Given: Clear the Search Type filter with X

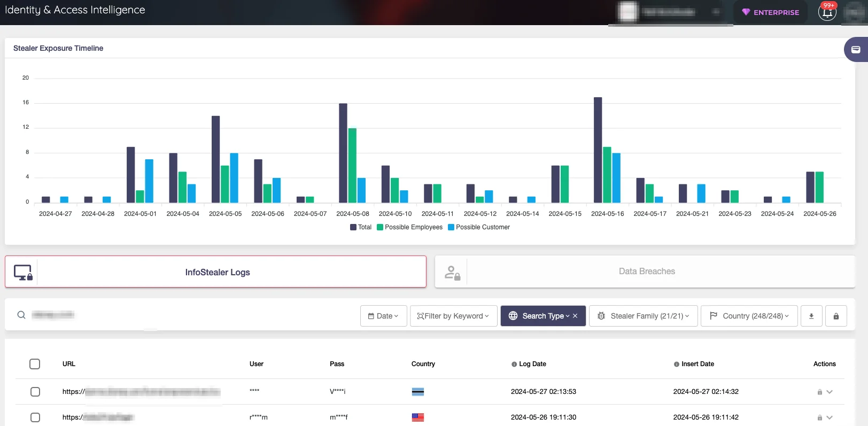Looking at the screenshot, I should point(575,316).
